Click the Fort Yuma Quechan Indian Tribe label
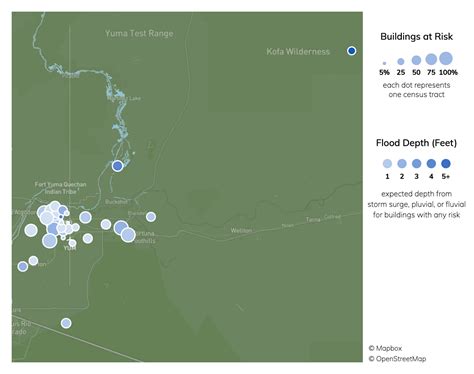 pyautogui.click(x=60, y=188)
